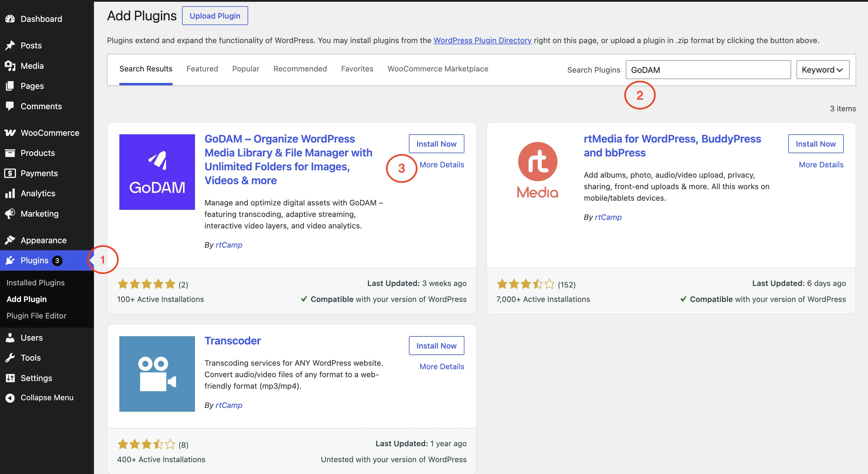Viewport: 868px width, 474px height.
Task: Focus the Search Plugins input field
Action: pyautogui.click(x=708, y=70)
